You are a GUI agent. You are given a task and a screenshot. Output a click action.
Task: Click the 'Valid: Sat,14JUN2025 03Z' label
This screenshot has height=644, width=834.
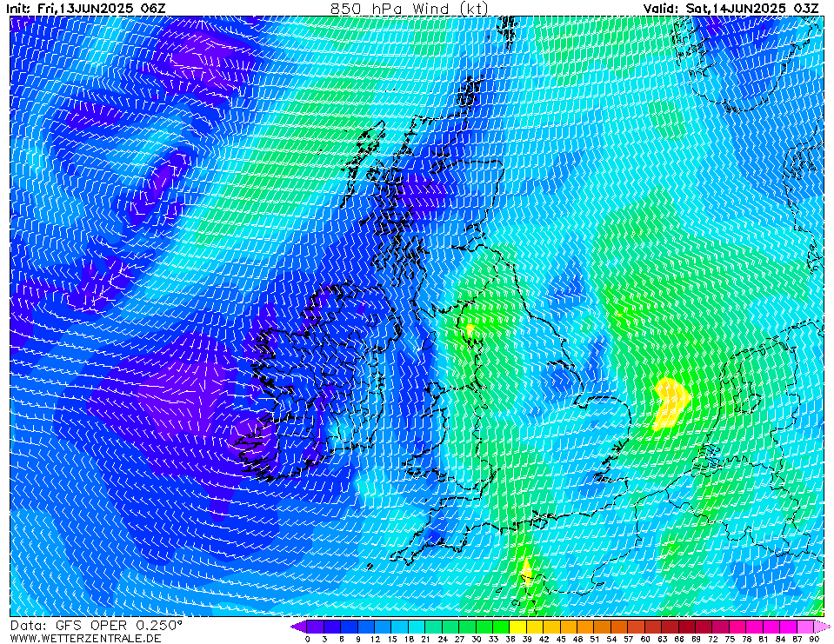coord(731,8)
